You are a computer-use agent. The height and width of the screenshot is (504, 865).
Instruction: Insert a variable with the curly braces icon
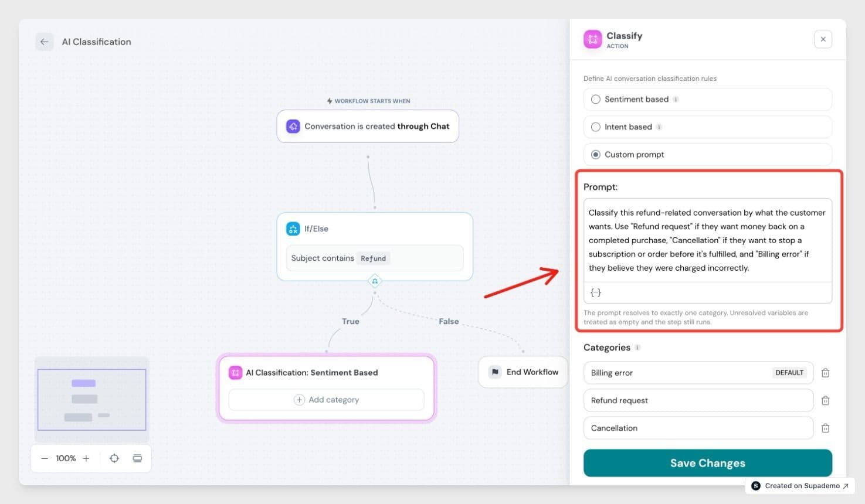pyautogui.click(x=595, y=292)
